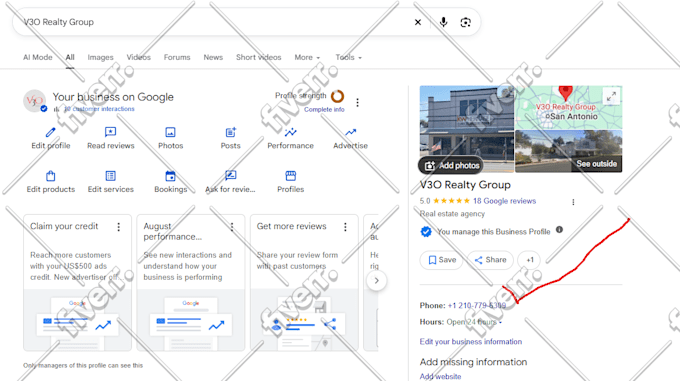The width and height of the screenshot is (680, 381).
Task: Switch to Short videos tab
Action: [x=258, y=57]
